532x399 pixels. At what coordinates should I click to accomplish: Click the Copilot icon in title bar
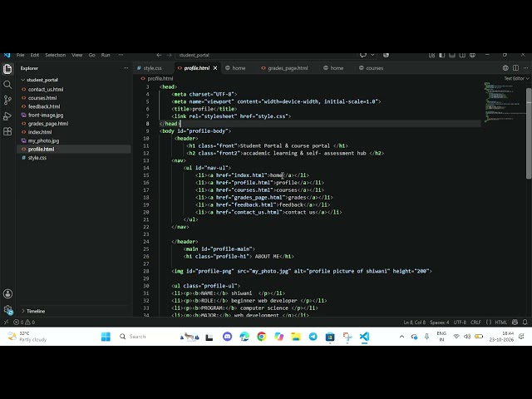(386, 55)
